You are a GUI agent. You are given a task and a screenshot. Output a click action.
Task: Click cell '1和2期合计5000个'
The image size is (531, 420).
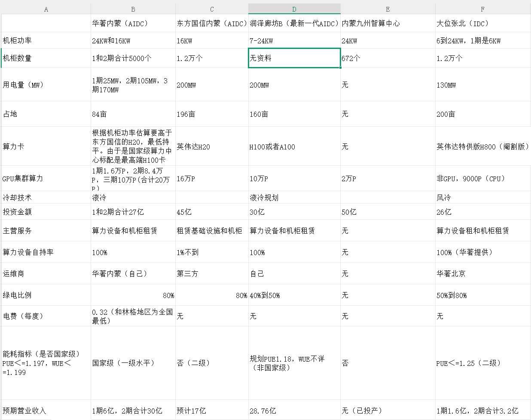(133, 58)
